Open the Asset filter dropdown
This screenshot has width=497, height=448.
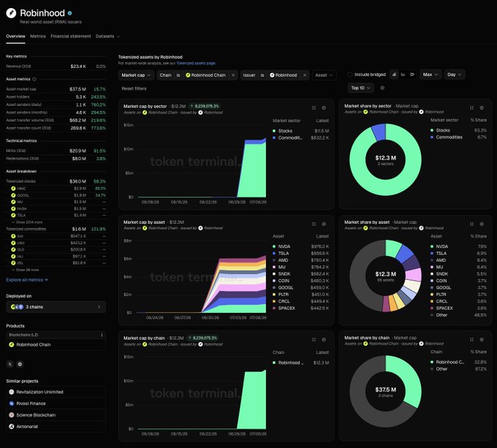[x=324, y=75]
